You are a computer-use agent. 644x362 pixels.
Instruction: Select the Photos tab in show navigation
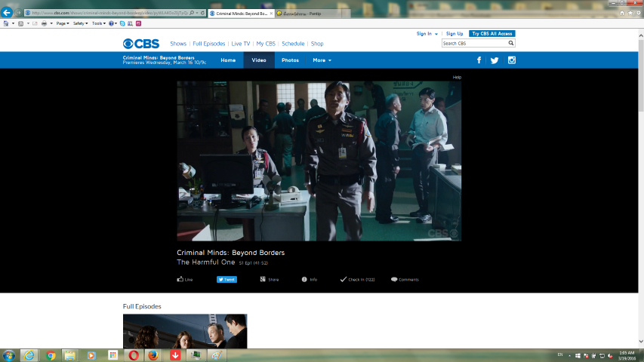point(290,60)
